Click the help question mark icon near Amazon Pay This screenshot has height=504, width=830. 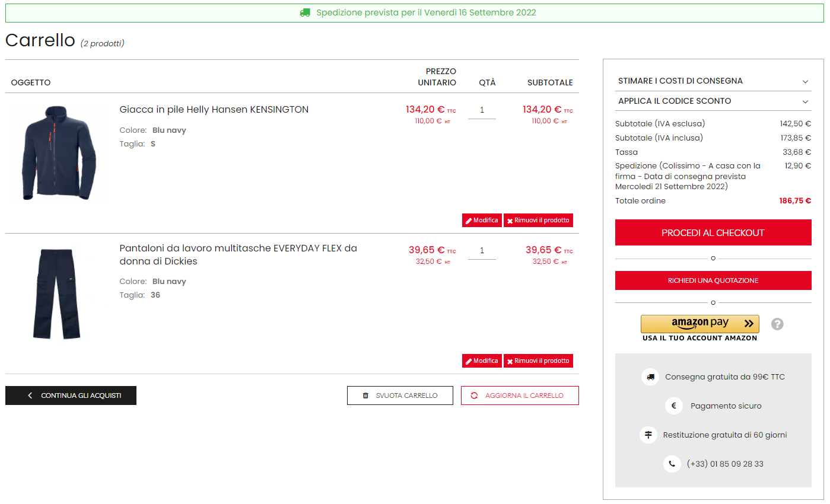pos(777,324)
